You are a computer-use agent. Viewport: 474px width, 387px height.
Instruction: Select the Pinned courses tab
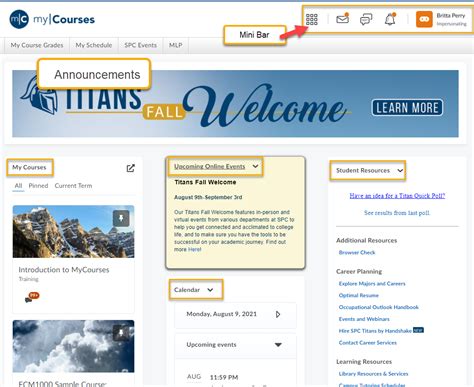[38, 186]
